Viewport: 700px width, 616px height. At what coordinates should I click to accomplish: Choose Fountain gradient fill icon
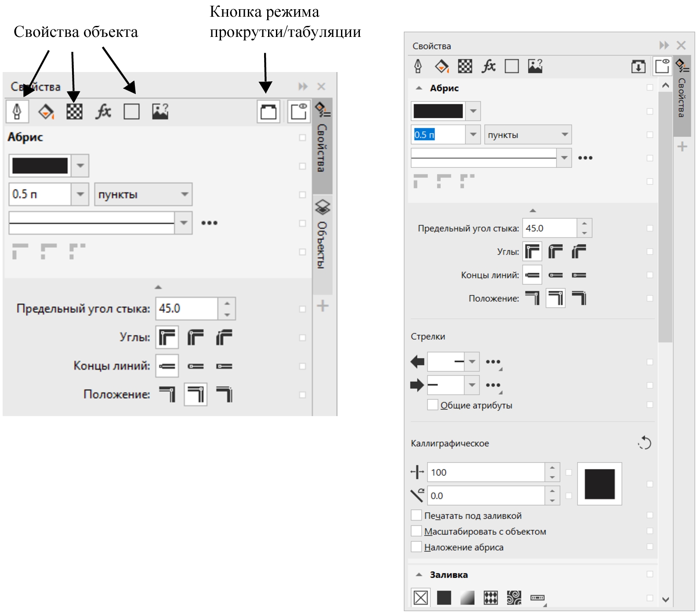pyautogui.click(x=467, y=598)
